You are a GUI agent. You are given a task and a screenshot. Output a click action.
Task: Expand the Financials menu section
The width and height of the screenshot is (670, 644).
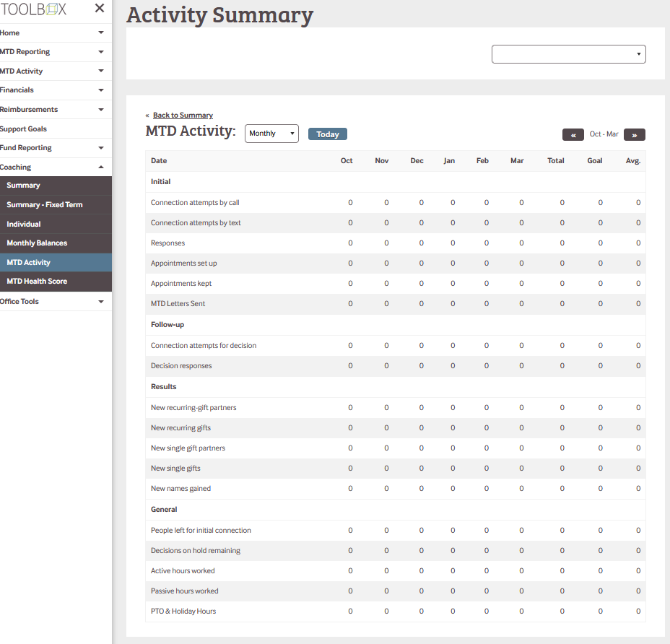pos(101,90)
